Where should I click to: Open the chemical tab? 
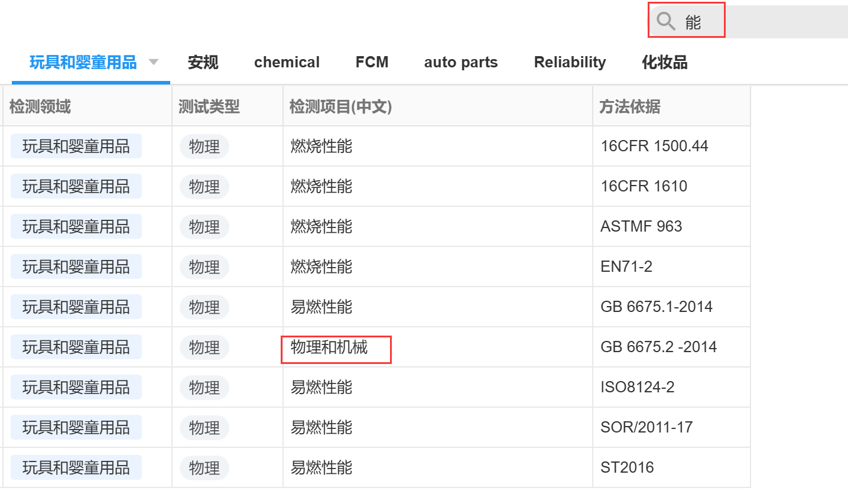(287, 62)
